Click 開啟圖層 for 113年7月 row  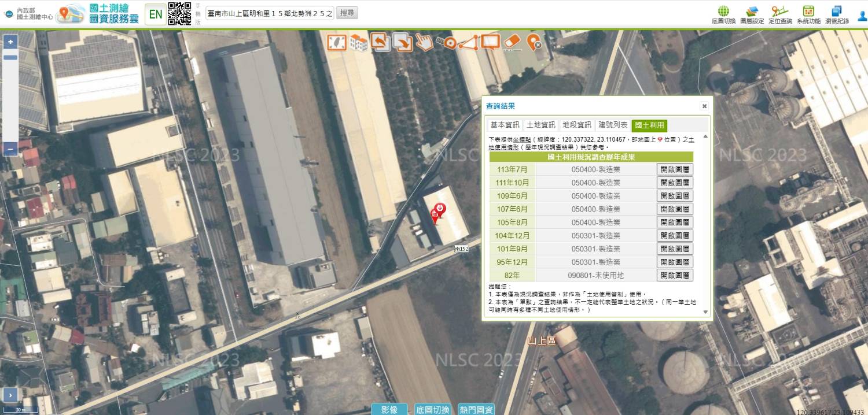(x=675, y=169)
